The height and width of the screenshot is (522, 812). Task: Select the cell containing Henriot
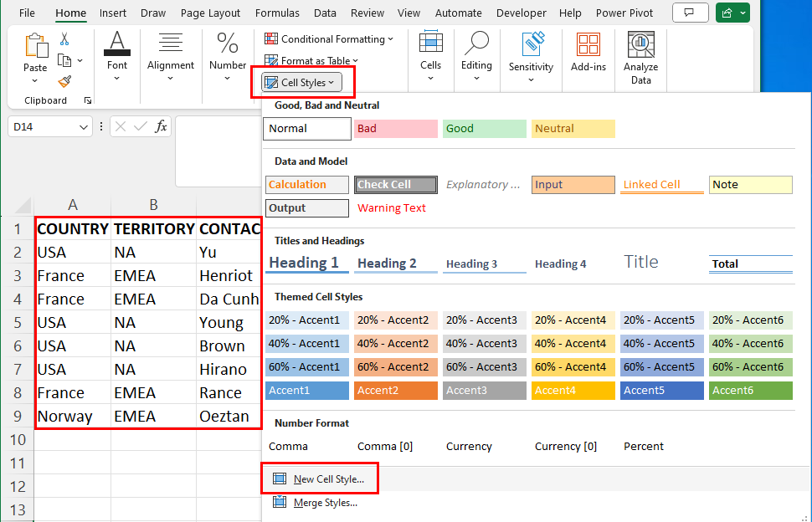click(x=229, y=276)
